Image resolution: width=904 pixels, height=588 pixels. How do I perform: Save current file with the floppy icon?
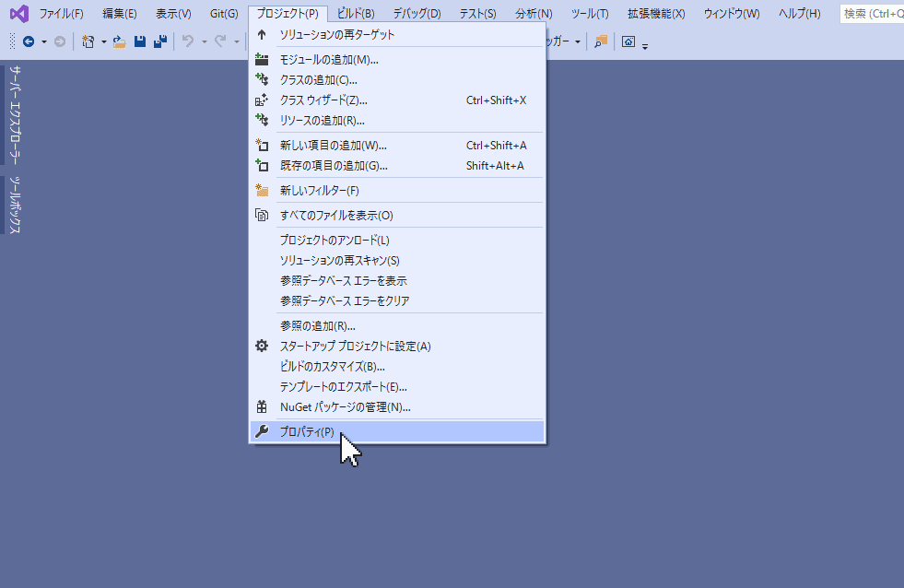coord(139,41)
